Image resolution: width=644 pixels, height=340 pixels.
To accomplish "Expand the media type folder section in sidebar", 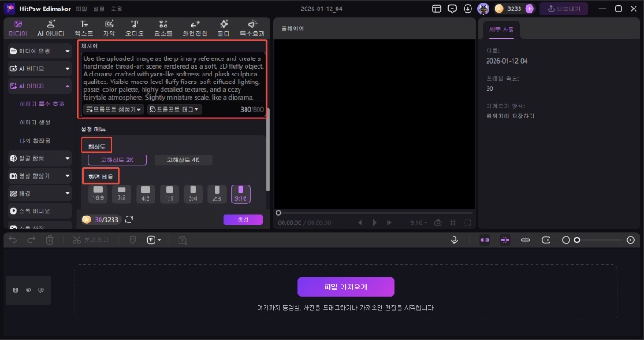I will click(39, 51).
